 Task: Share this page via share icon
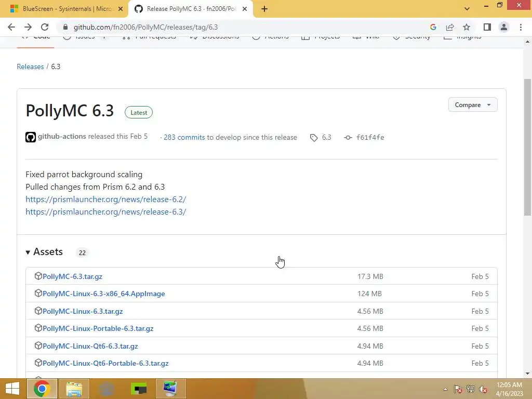click(x=450, y=27)
